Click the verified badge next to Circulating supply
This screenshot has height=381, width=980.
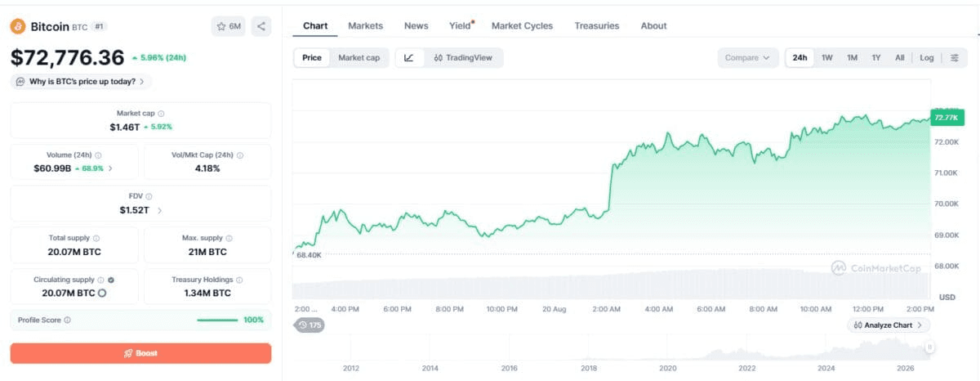click(x=111, y=280)
